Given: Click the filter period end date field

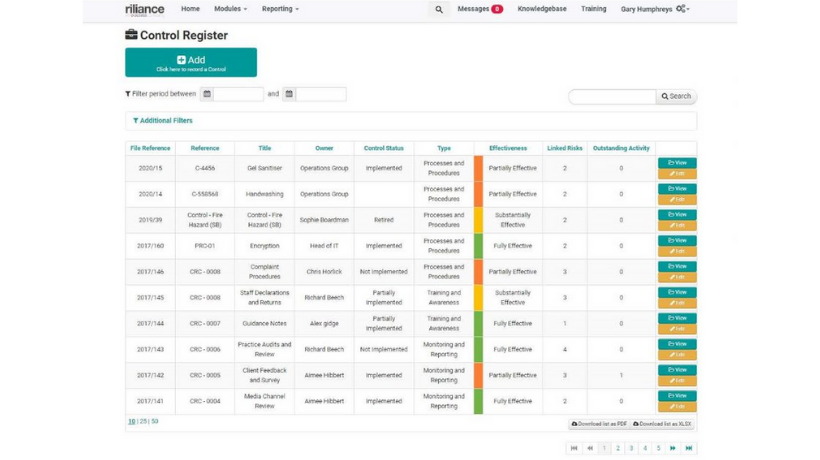Looking at the screenshot, I should point(321,94).
